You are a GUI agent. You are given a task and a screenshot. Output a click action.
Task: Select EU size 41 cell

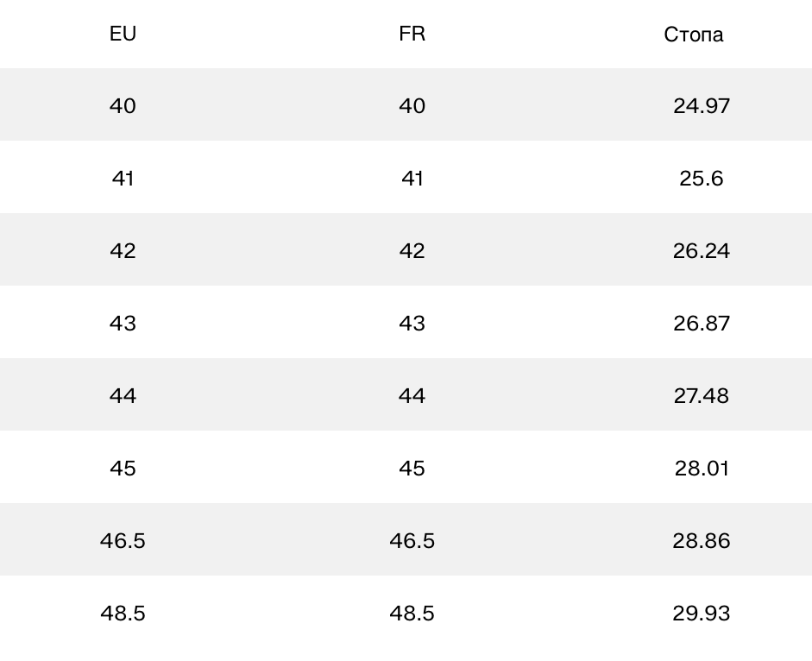pyautogui.click(x=123, y=178)
